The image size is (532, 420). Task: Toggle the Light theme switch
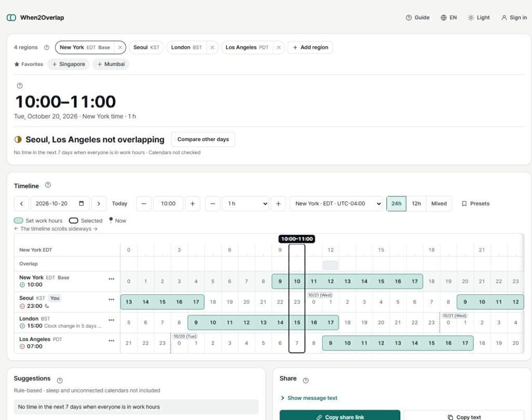478,18
